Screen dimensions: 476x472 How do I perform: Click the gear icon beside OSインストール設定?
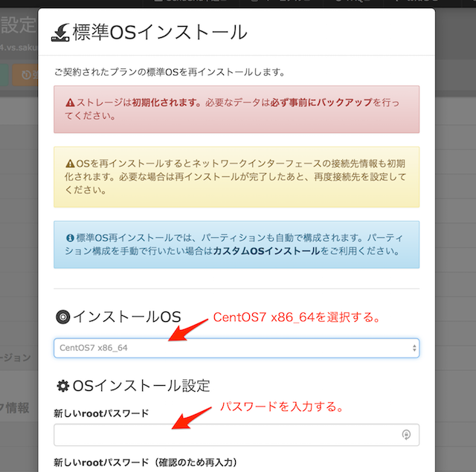tap(62, 385)
